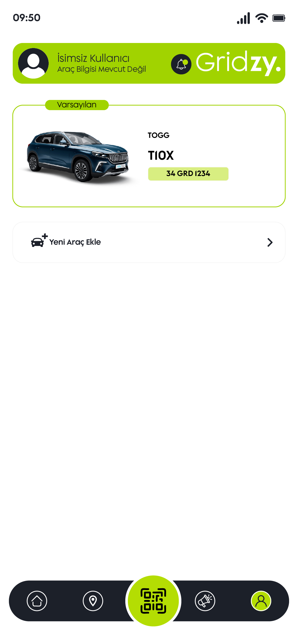
Task: Open the megaphone campaigns icon
Action: coord(205,601)
